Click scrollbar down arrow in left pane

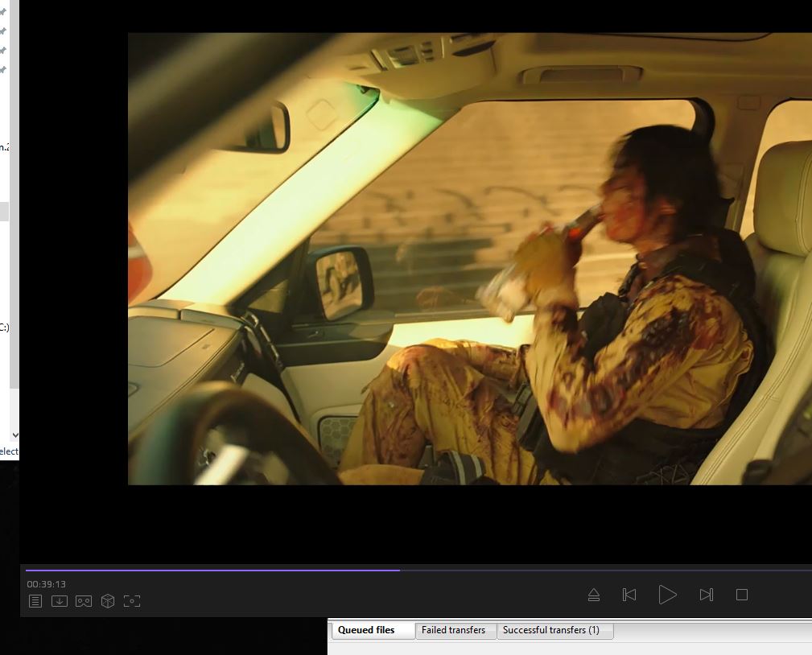pyautogui.click(x=14, y=435)
